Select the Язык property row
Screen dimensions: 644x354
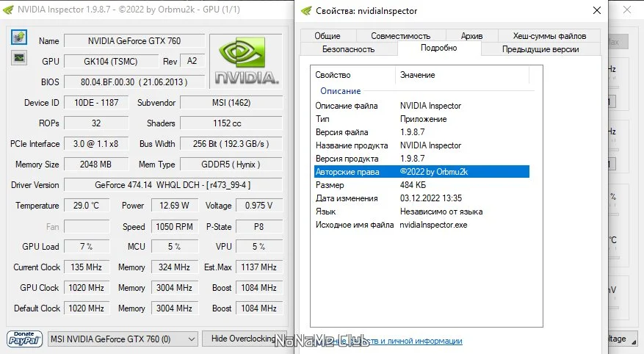[422, 211]
